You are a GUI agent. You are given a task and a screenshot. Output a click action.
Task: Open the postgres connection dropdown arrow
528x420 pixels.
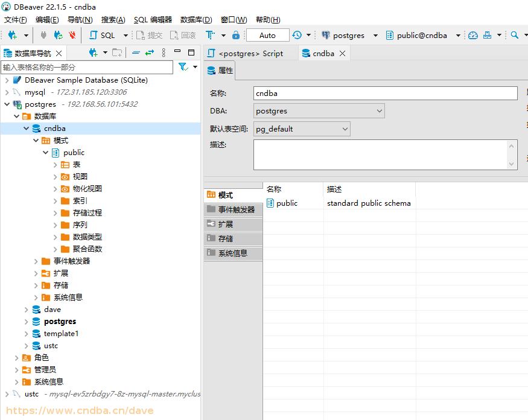(375, 35)
